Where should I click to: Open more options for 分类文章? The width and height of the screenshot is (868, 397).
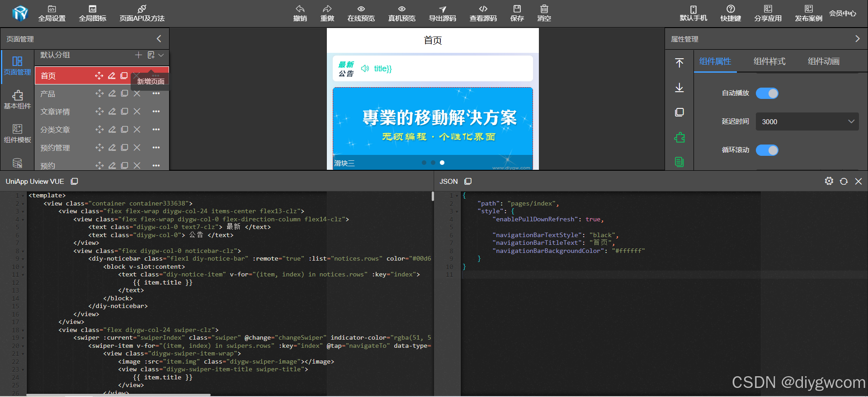click(156, 130)
